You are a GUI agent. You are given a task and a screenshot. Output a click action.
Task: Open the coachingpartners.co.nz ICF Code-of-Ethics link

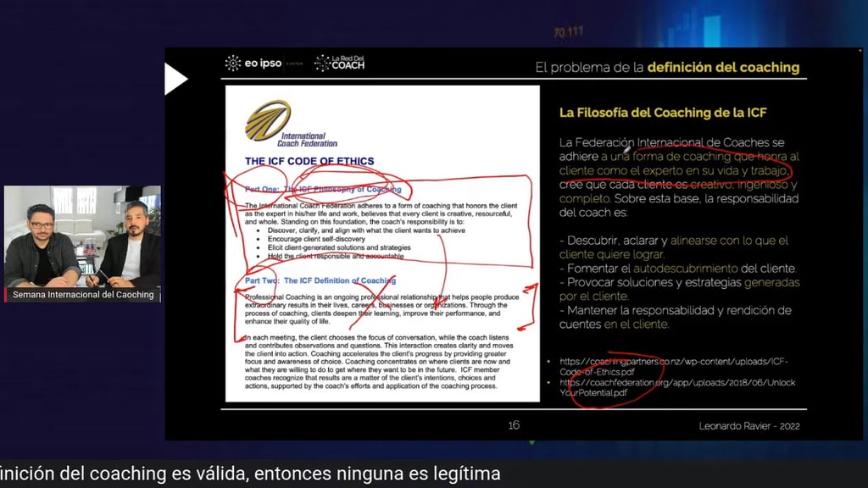(x=673, y=366)
